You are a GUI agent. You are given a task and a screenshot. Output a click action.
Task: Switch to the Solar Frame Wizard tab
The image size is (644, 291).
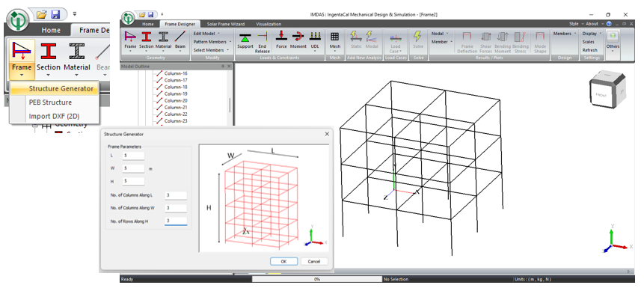(225, 24)
